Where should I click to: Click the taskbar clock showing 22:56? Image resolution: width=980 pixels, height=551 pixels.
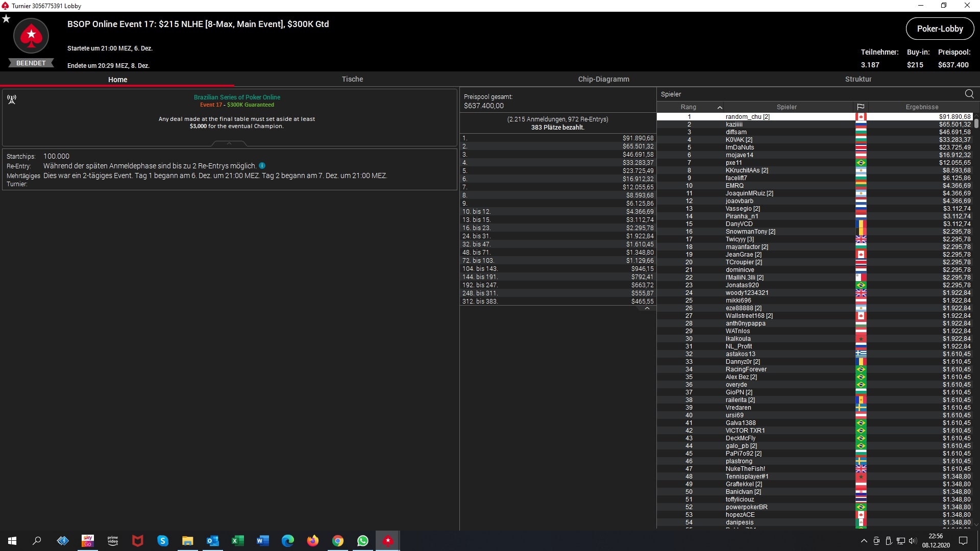click(936, 541)
